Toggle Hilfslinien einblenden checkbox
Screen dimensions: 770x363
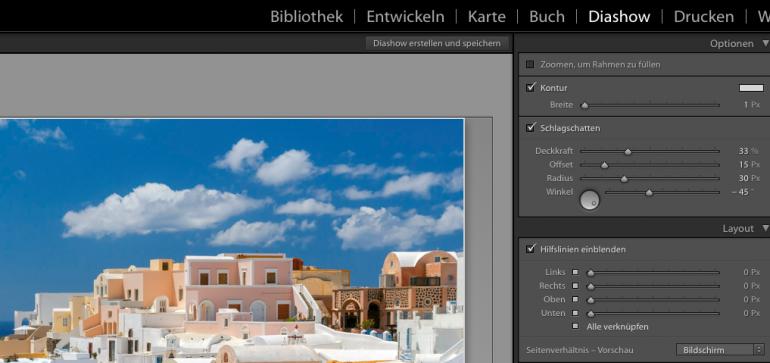point(530,249)
